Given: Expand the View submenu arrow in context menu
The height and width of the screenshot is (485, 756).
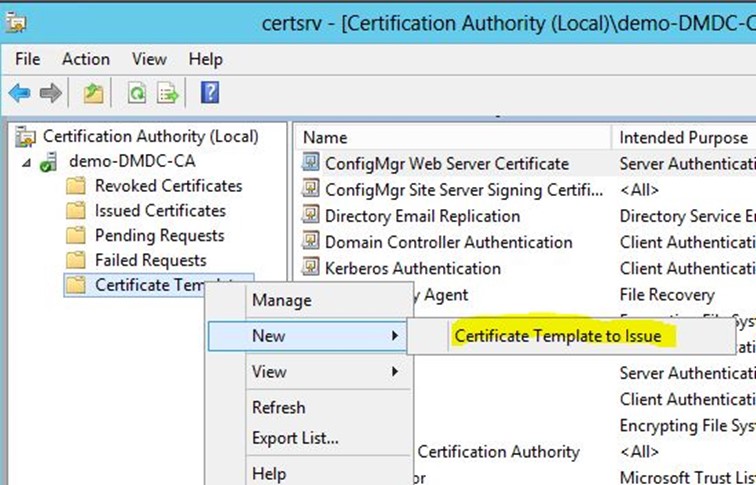Looking at the screenshot, I should [x=395, y=371].
